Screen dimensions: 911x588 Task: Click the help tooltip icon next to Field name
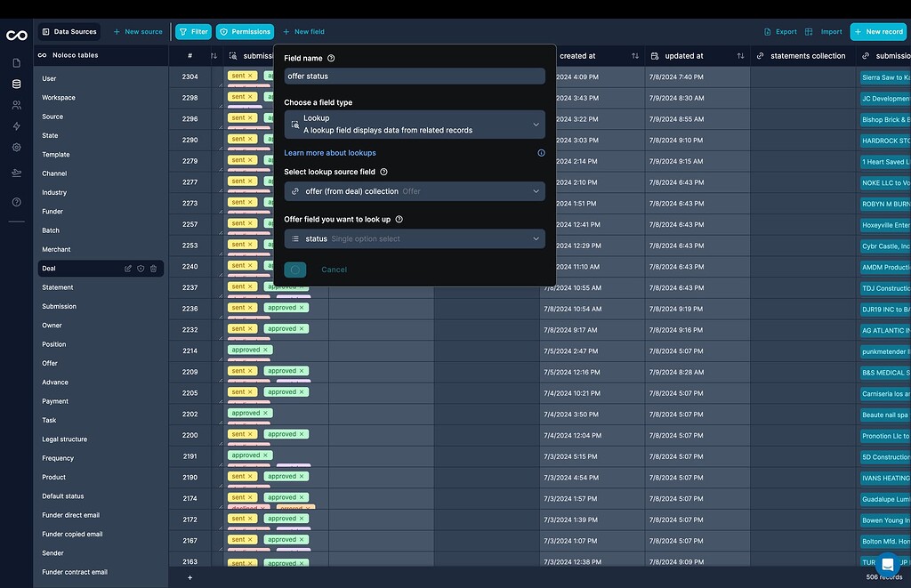[329, 58]
